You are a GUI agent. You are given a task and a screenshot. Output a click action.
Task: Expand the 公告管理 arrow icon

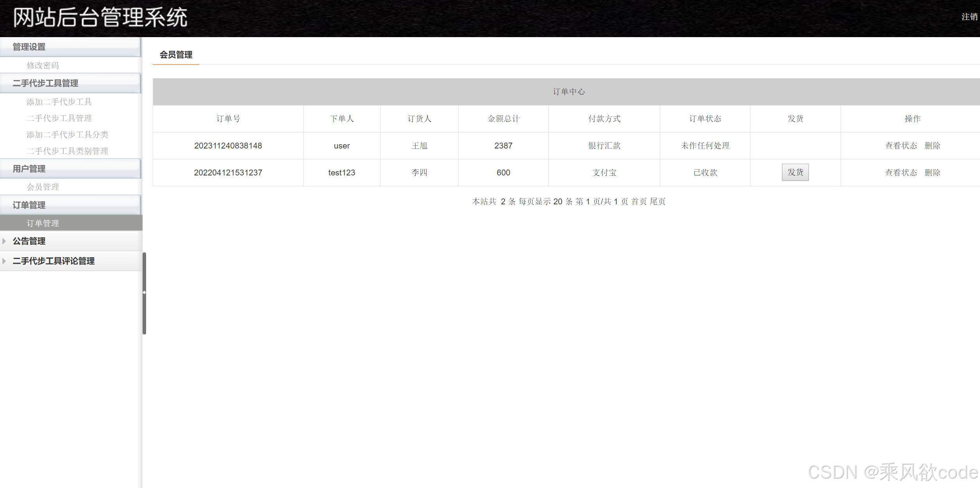(4, 241)
